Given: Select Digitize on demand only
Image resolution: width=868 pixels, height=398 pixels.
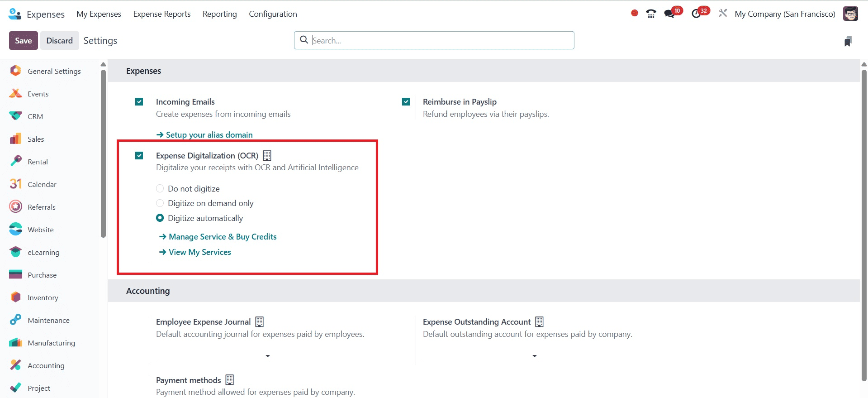Looking at the screenshot, I should pos(160,203).
